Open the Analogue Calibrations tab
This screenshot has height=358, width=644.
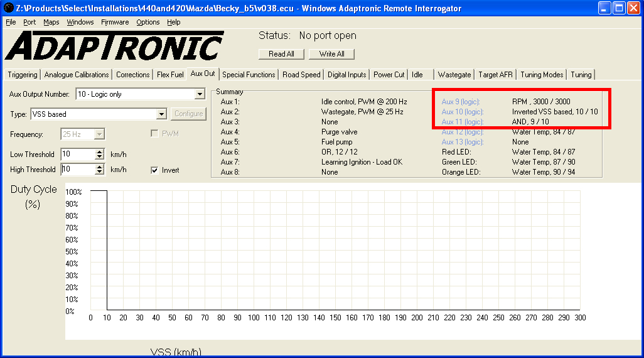[x=77, y=75]
